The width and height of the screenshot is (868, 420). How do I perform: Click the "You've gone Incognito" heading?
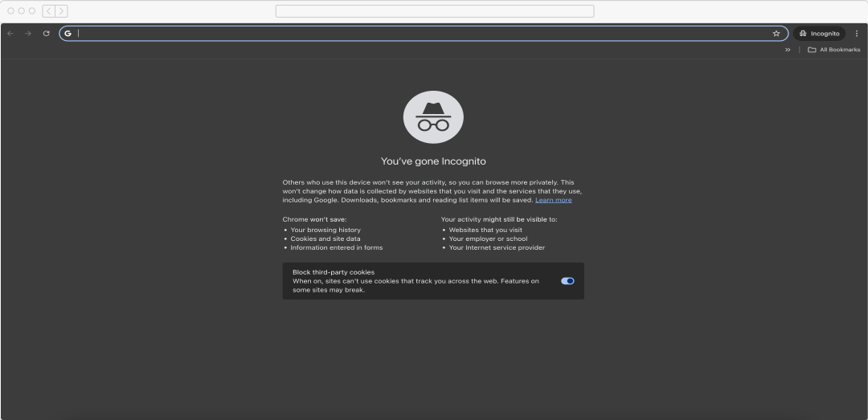coord(433,161)
